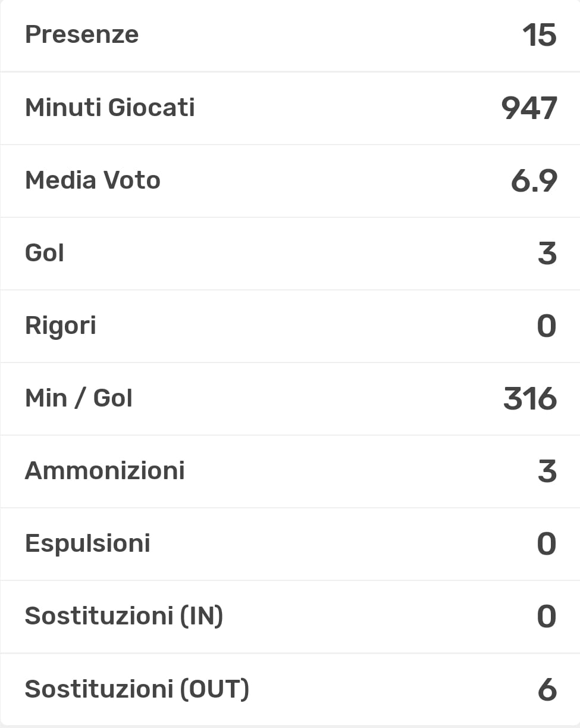Select the Presenze value 15
Image resolution: width=580 pixels, height=728 pixels.
539,35
